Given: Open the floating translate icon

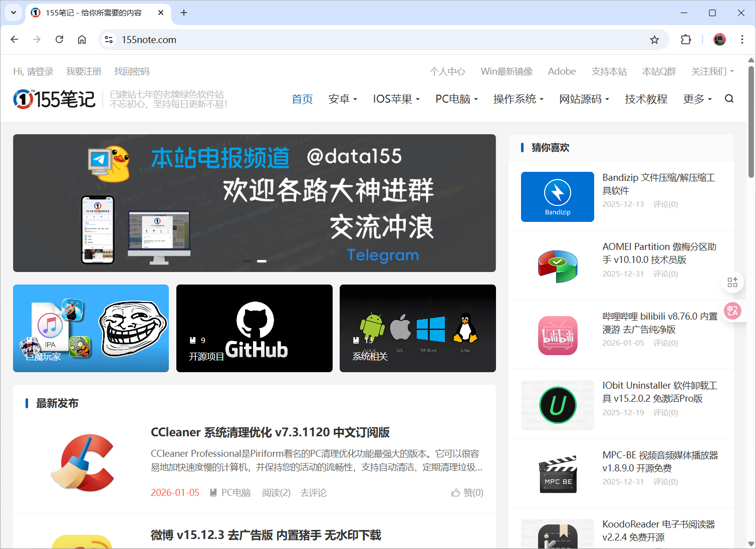Looking at the screenshot, I should (732, 311).
